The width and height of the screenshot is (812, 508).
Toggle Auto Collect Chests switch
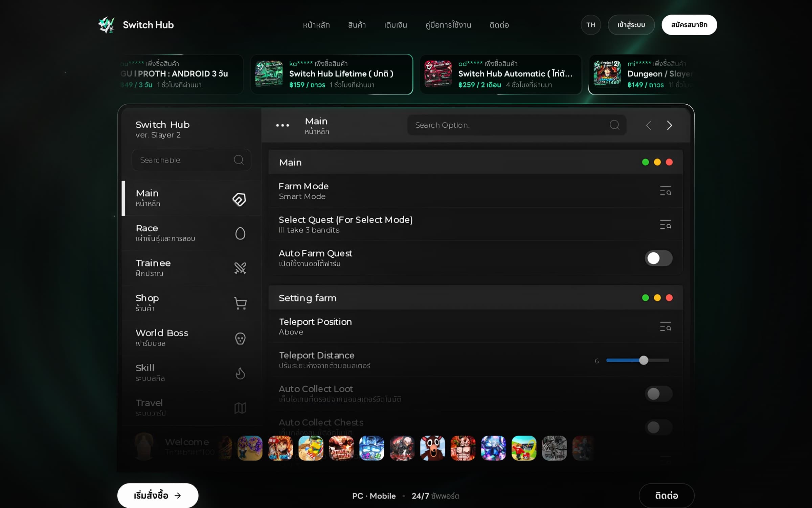click(658, 427)
